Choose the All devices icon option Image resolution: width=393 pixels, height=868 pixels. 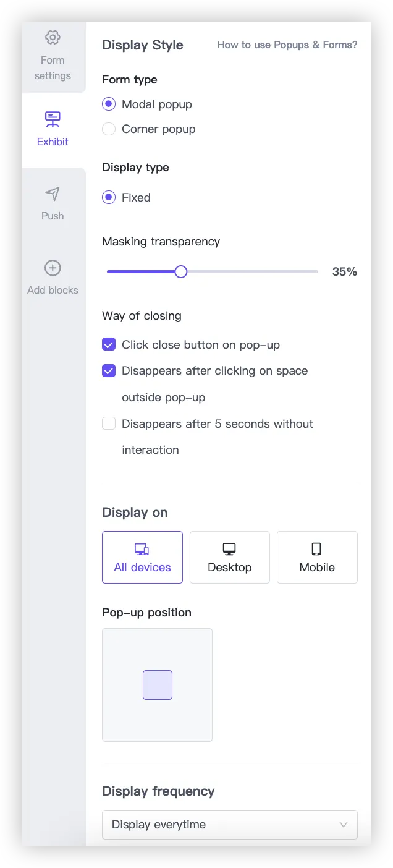(x=142, y=549)
